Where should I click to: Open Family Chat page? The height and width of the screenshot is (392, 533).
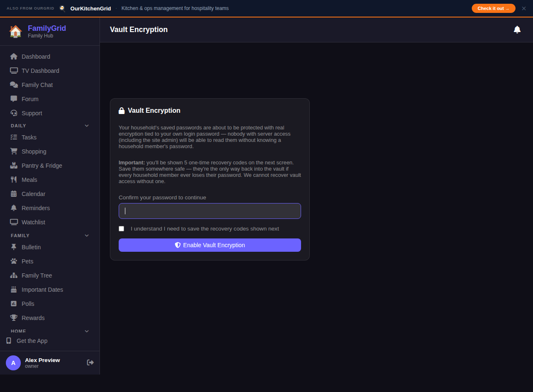50,85
